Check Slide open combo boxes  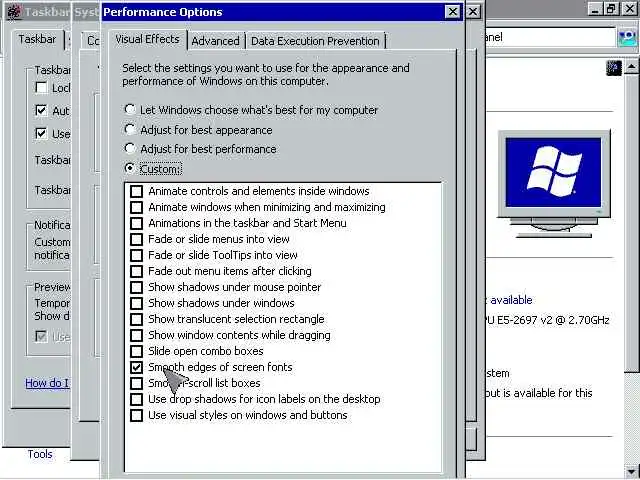pos(136,351)
